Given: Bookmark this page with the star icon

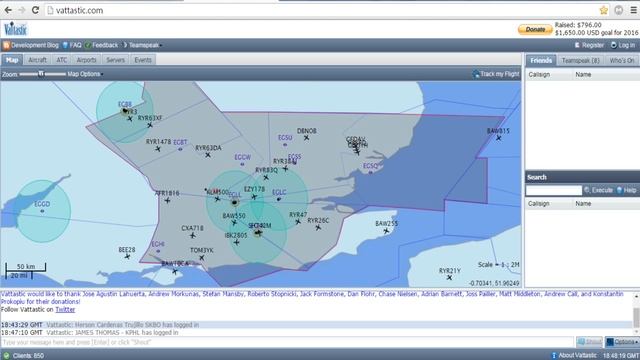Looking at the screenshot, I should (x=604, y=10).
